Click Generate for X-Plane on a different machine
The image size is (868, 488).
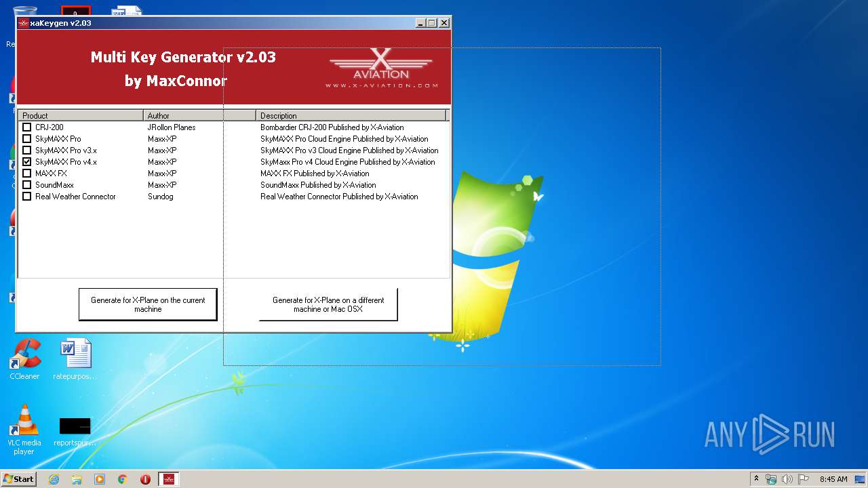point(328,304)
